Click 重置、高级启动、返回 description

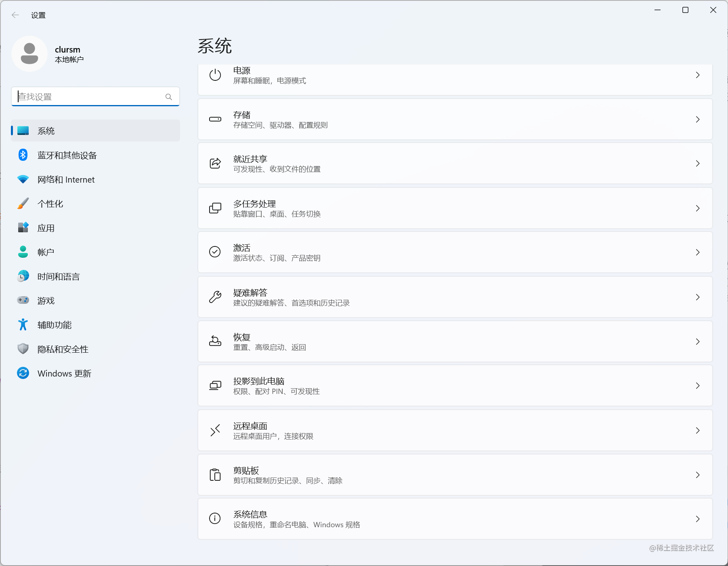point(270,347)
